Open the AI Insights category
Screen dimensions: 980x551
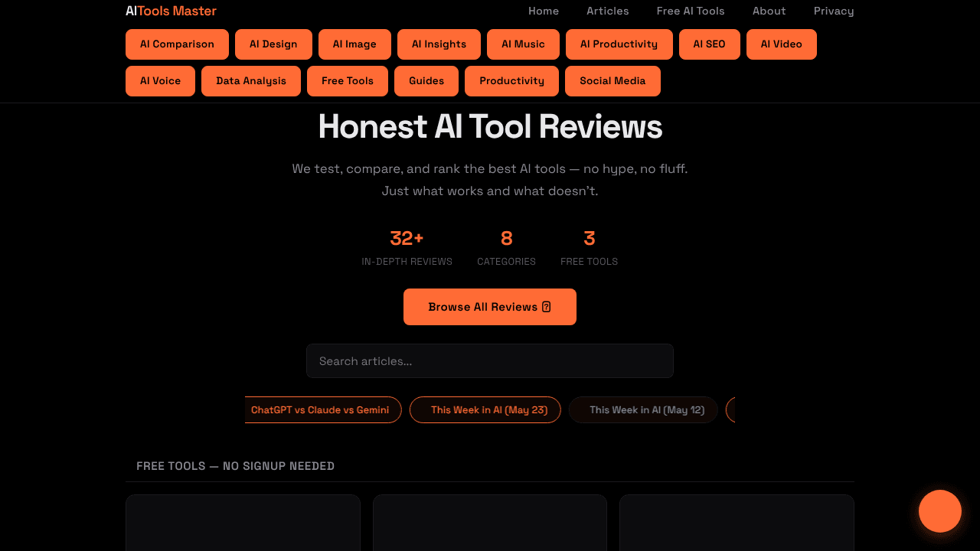(439, 44)
